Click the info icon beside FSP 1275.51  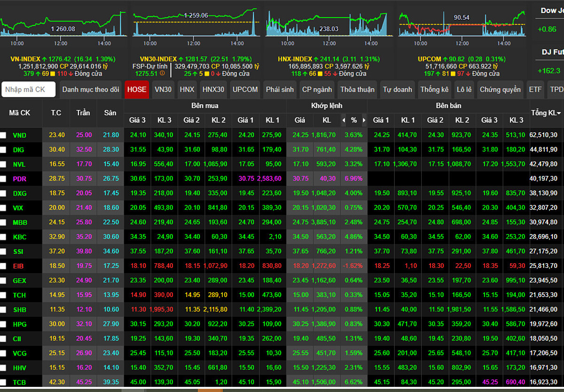tap(162, 73)
